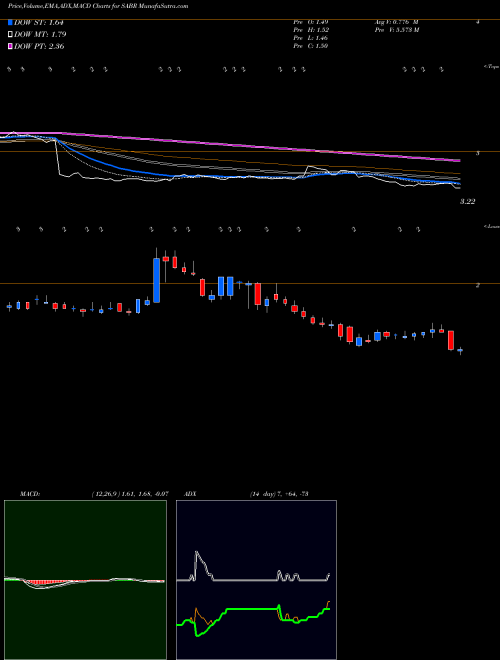Screen dimensions: 500x660
Task: Open the ADX indicator chart thumbnail
Action: (x=256, y=580)
